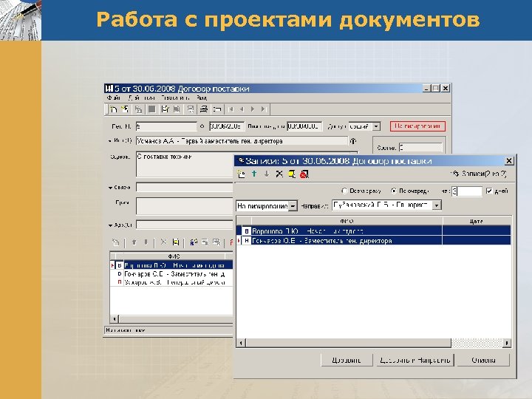Click the first add icon in main window's lower toolbar
Image resolution: width=532 pixels, height=399 pixels.
pos(116,242)
